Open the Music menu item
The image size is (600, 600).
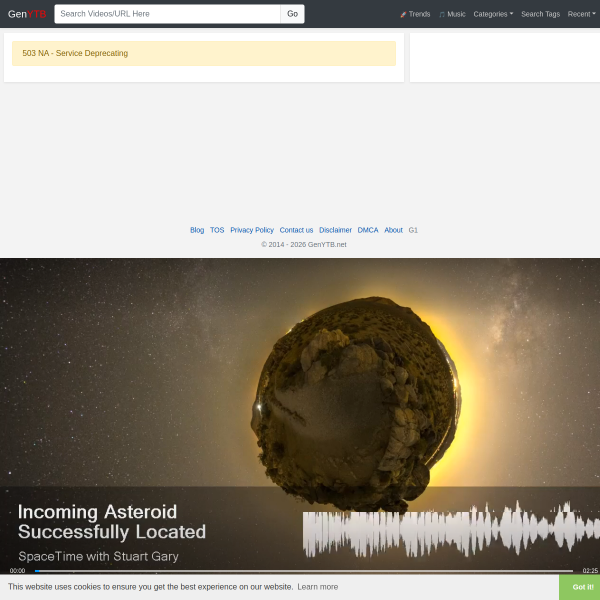point(456,14)
